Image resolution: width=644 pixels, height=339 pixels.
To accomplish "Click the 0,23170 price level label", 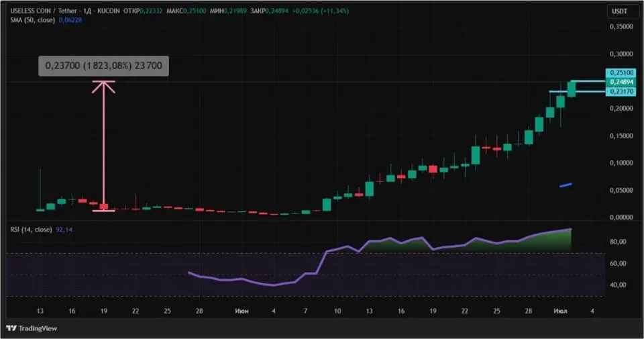I will pos(621,91).
